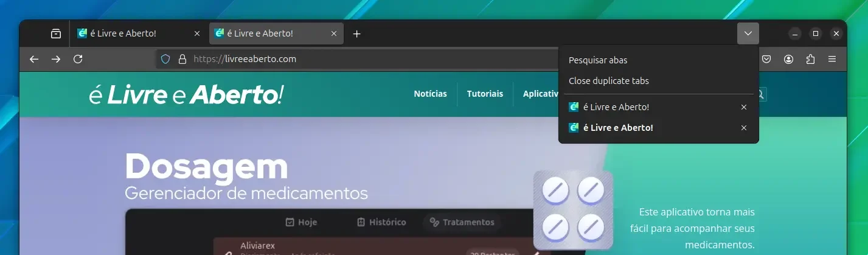Screen dimensions: 868x255
Task: Open the Firefox hamburger menu
Action: click(x=832, y=59)
